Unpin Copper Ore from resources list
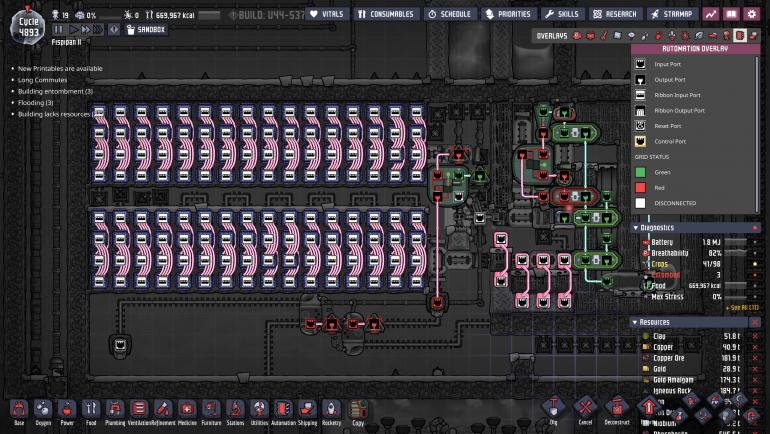The height and width of the screenshot is (434, 770). 755,358
